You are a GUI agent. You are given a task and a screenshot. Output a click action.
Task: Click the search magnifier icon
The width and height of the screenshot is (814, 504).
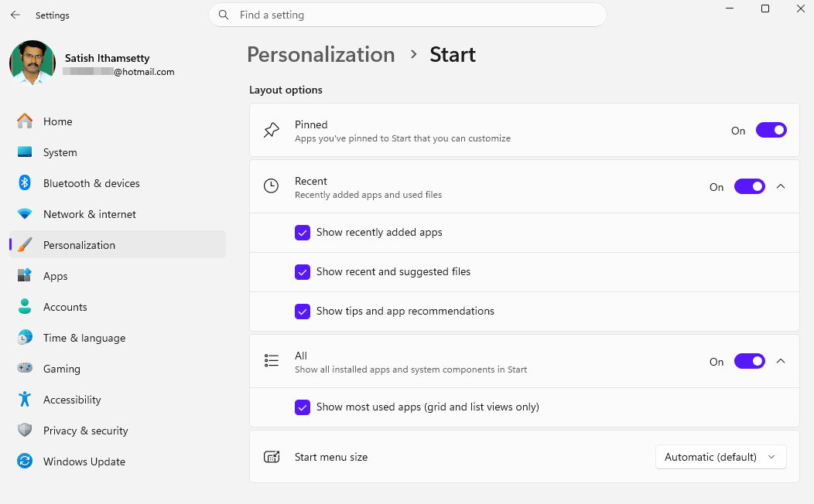[x=224, y=15]
